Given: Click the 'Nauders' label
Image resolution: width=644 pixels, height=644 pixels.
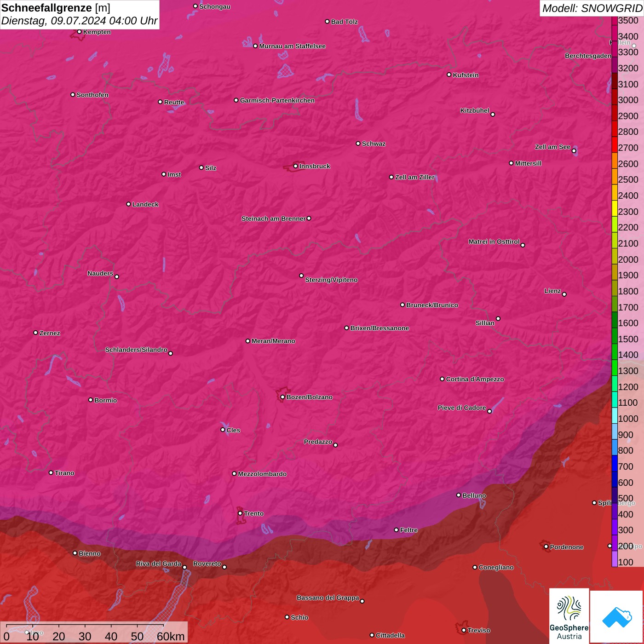Looking at the screenshot, I should click(x=100, y=273).
